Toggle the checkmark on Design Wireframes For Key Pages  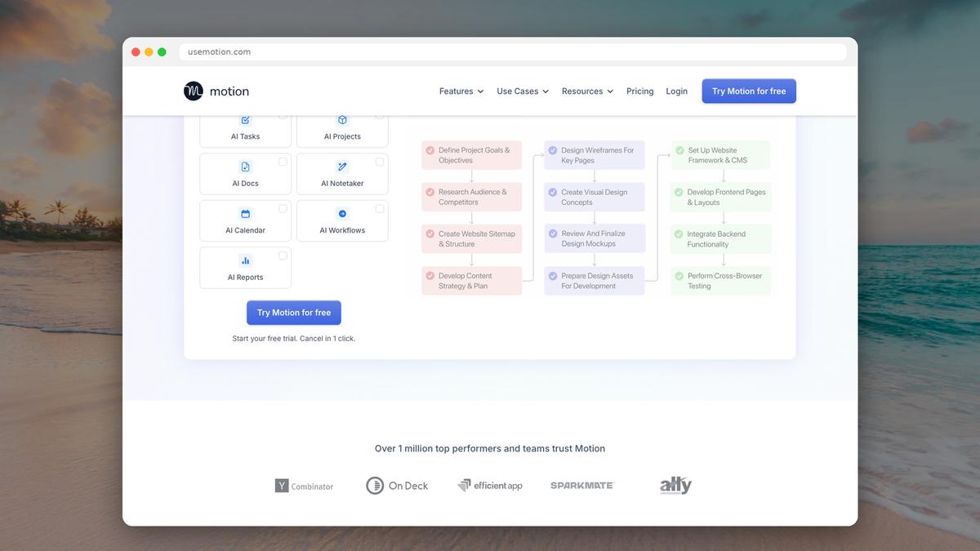pos(554,149)
